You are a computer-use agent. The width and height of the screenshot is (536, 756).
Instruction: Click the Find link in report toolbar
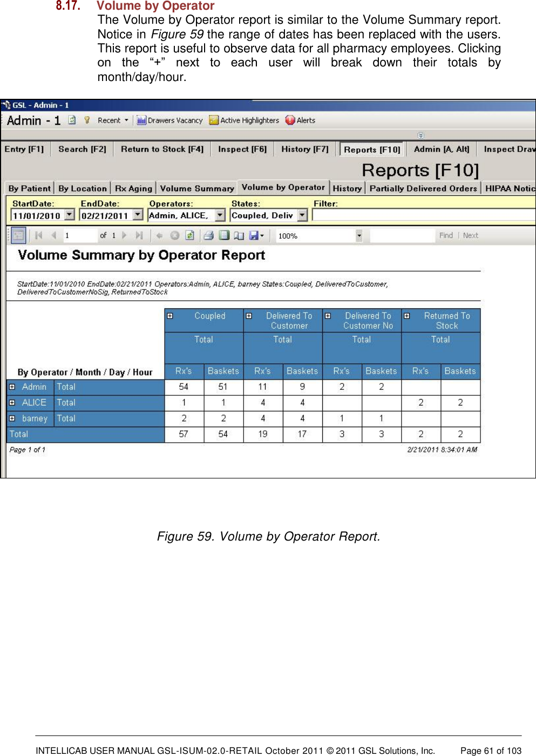pyautogui.click(x=446, y=235)
